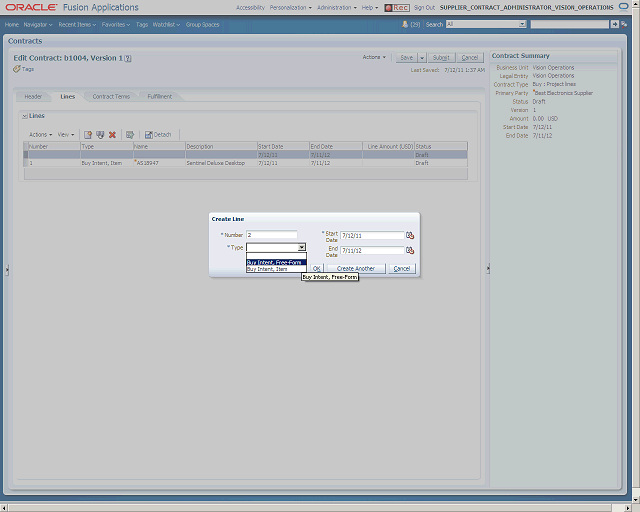Switch to the Lines tab
The height and width of the screenshot is (512, 640).
67,97
